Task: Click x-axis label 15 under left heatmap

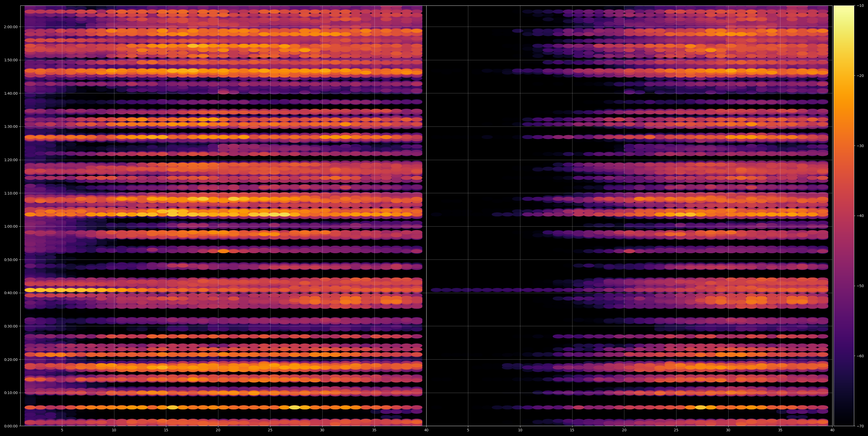Action: coord(166,430)
